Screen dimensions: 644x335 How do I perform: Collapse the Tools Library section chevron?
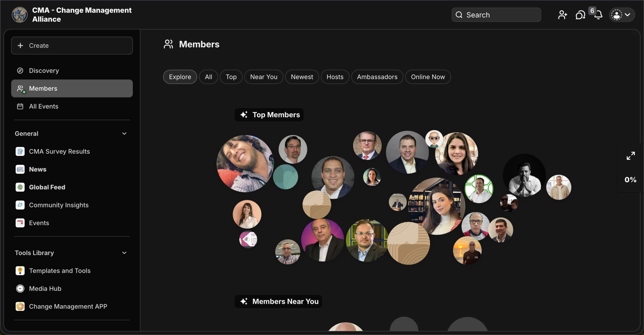coord(124,253)
